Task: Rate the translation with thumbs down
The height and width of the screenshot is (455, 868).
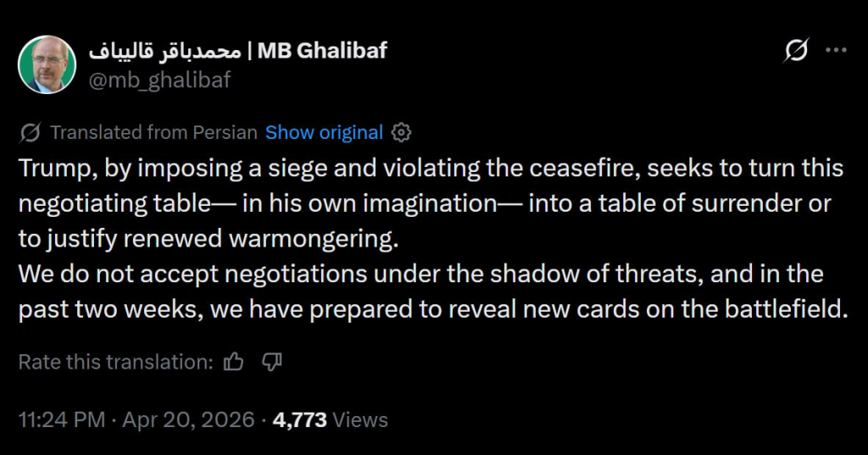Action: [271, 362]
